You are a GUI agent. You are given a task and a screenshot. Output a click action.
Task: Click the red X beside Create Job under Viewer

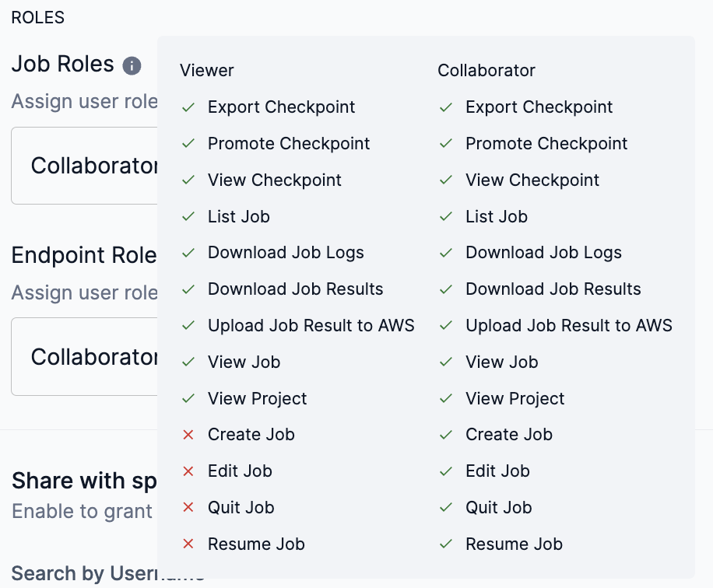188,435
